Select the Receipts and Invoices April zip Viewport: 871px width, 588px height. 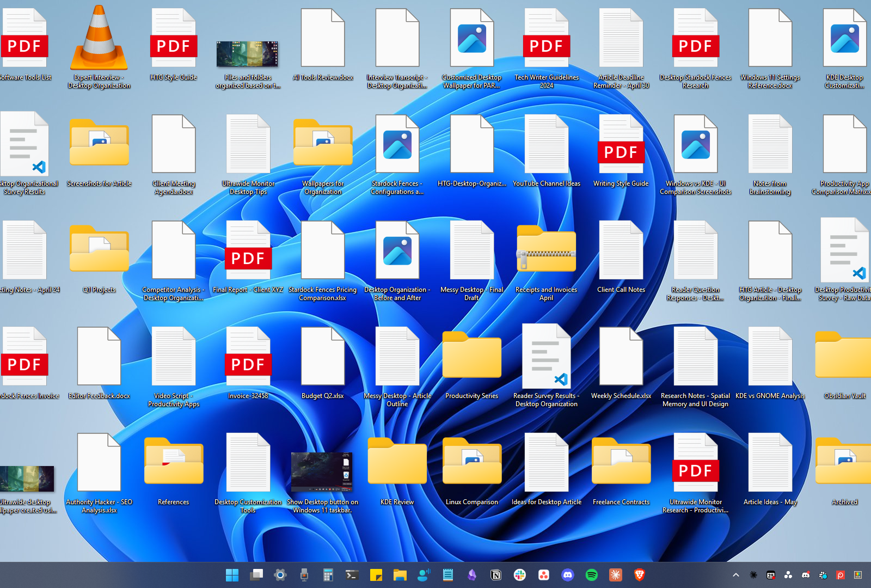546,250
